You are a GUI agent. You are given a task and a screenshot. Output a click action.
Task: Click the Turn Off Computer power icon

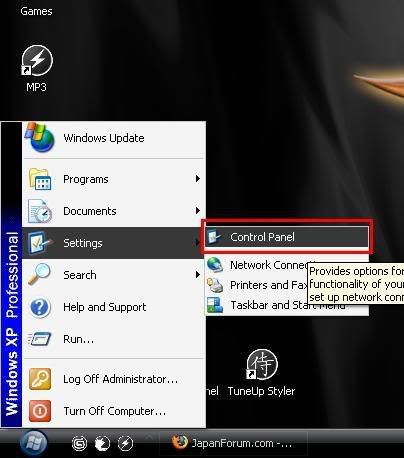pos(40,411)
